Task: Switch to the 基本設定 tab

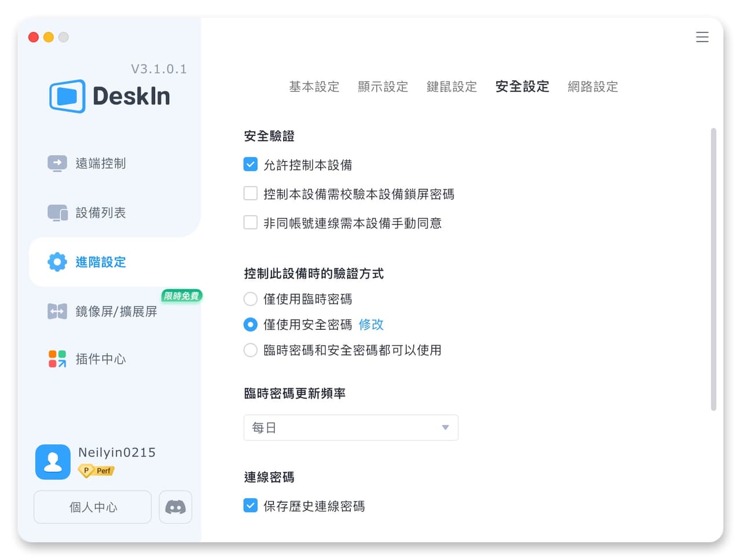Action: coord(314,87)
